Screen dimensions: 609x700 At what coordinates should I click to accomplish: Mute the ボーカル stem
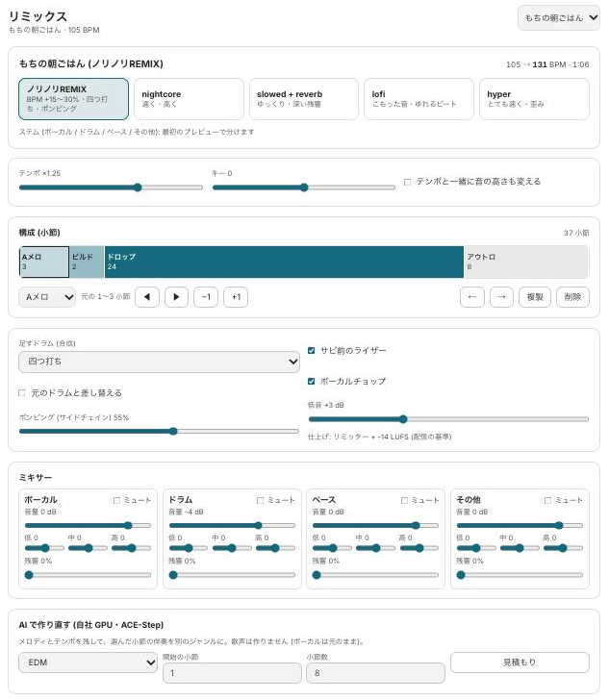click(116, 500)
